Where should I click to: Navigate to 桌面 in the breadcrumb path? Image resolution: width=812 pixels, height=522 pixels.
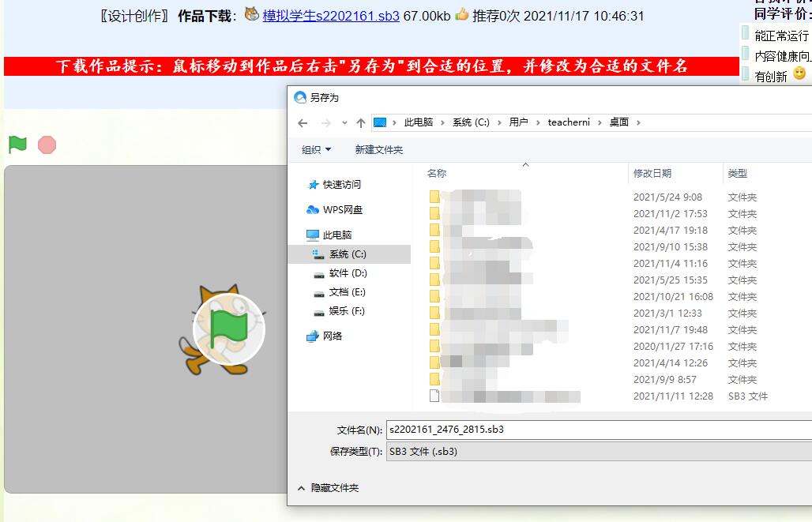click(x=618, y=122)
